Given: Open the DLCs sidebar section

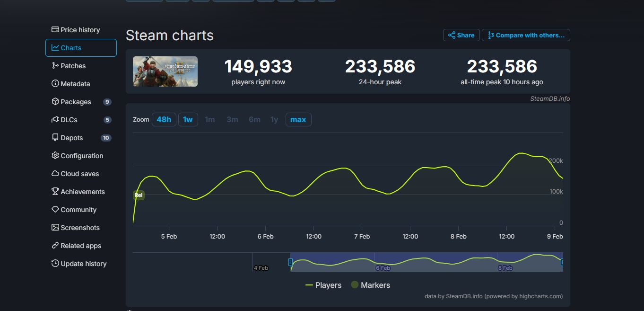Looking at the screenshot, I should pos(69,120).
